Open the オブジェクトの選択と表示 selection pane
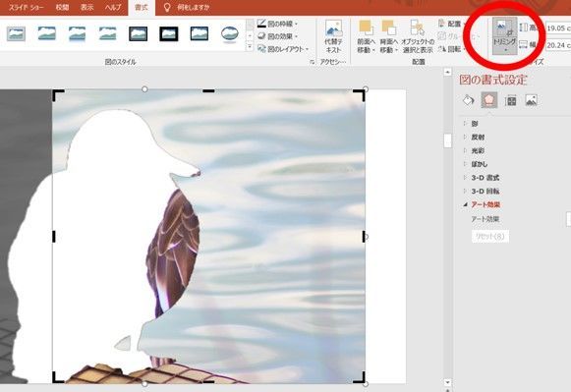 418,36
